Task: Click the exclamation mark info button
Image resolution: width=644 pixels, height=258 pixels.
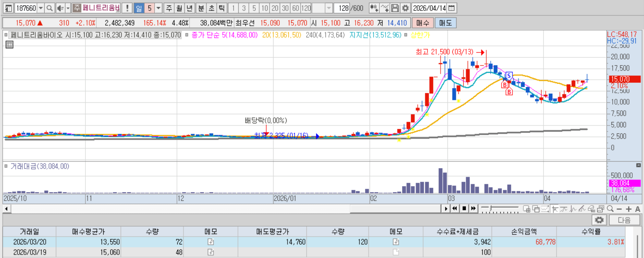Action: point(127,8)
